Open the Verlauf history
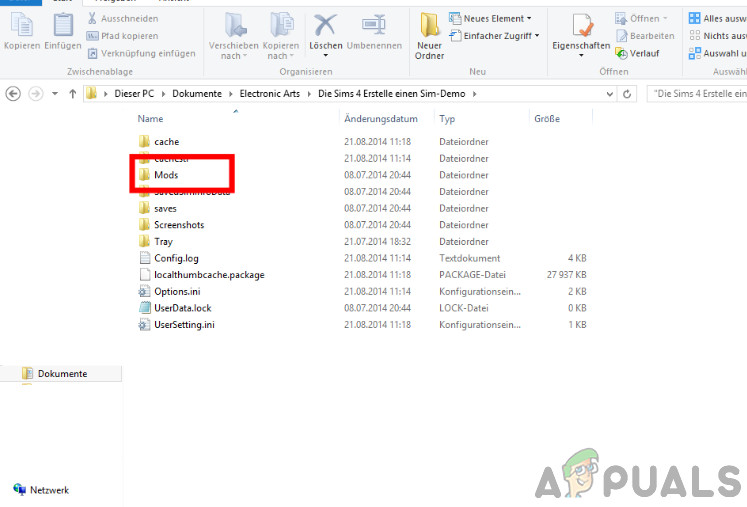747x507 pixels. pos(637,53)
